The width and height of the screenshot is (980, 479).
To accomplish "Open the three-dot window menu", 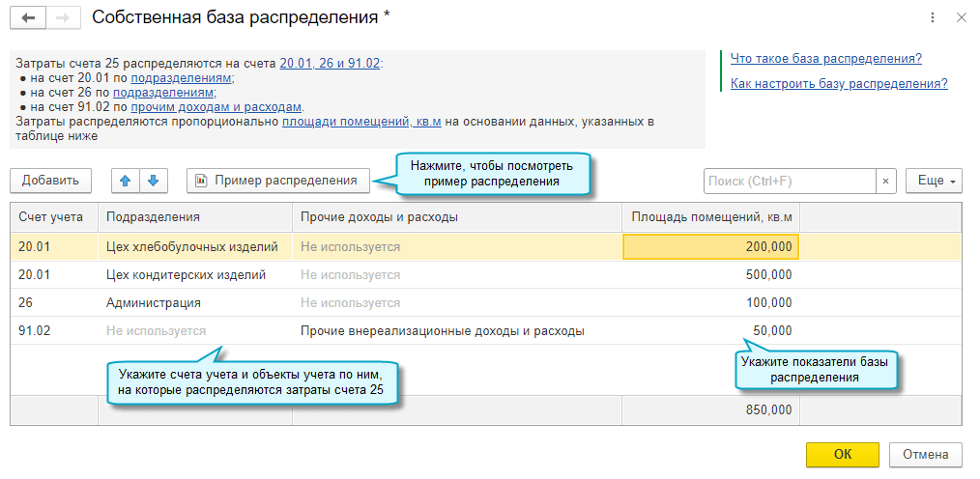I will 933,17.
